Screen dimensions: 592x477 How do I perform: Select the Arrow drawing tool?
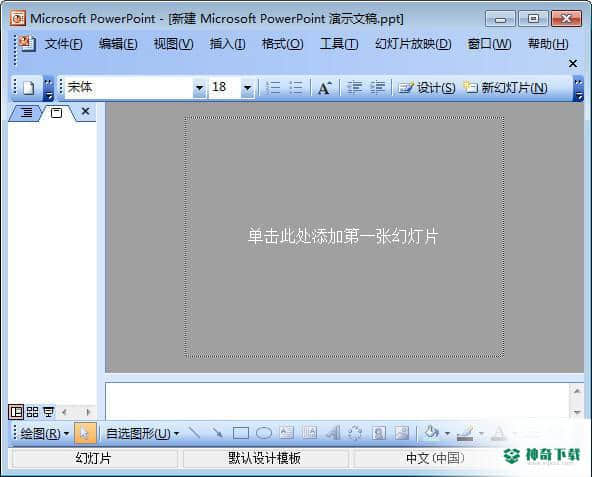point(217,433)
